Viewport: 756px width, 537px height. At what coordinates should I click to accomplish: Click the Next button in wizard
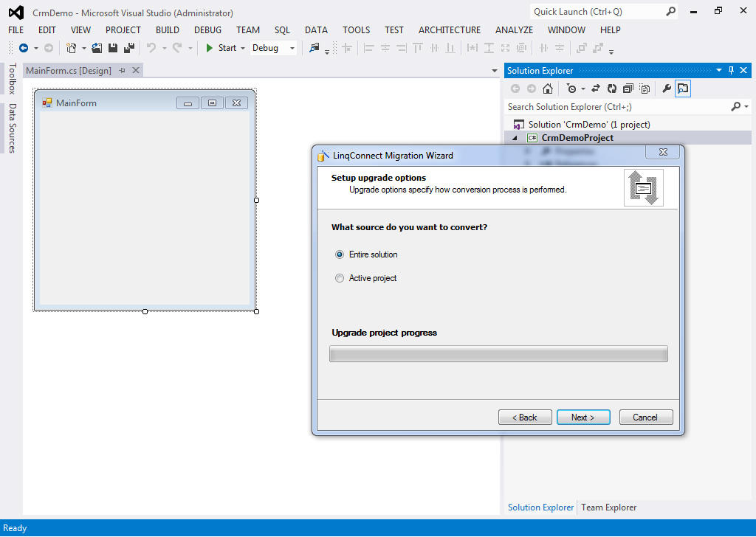(x=583, y=418)
